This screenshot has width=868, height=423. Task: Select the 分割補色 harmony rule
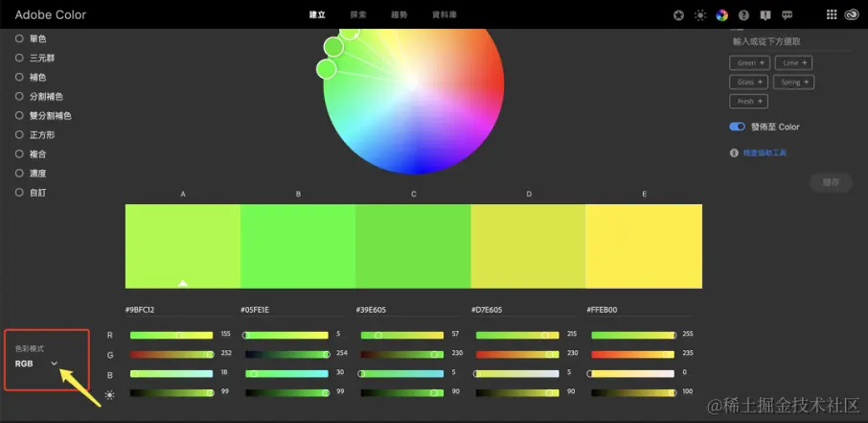pyautogui.click(x=39, y=97)
